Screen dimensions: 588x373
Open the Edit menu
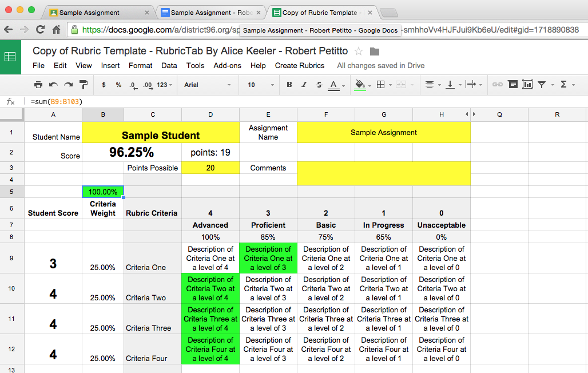click(60, 65)
